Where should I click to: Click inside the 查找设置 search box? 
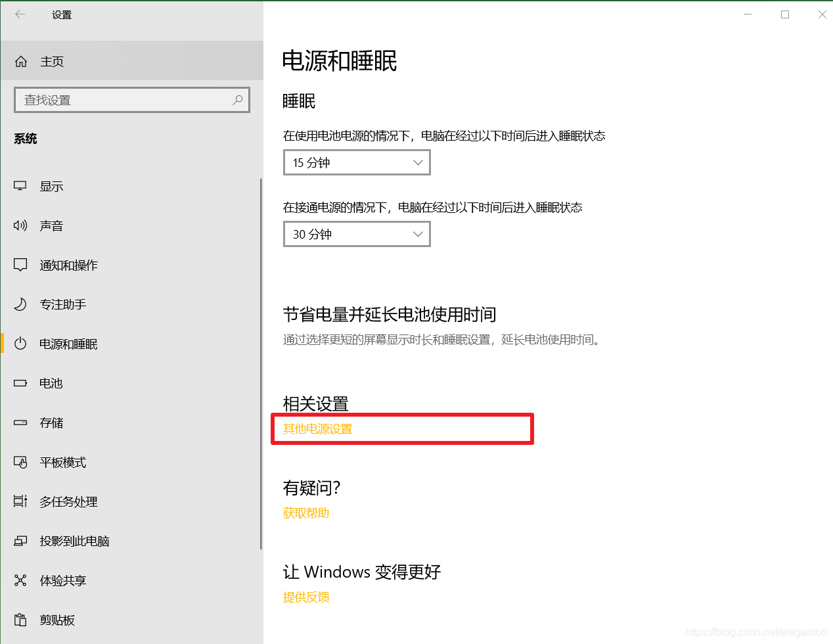(132, 100)
